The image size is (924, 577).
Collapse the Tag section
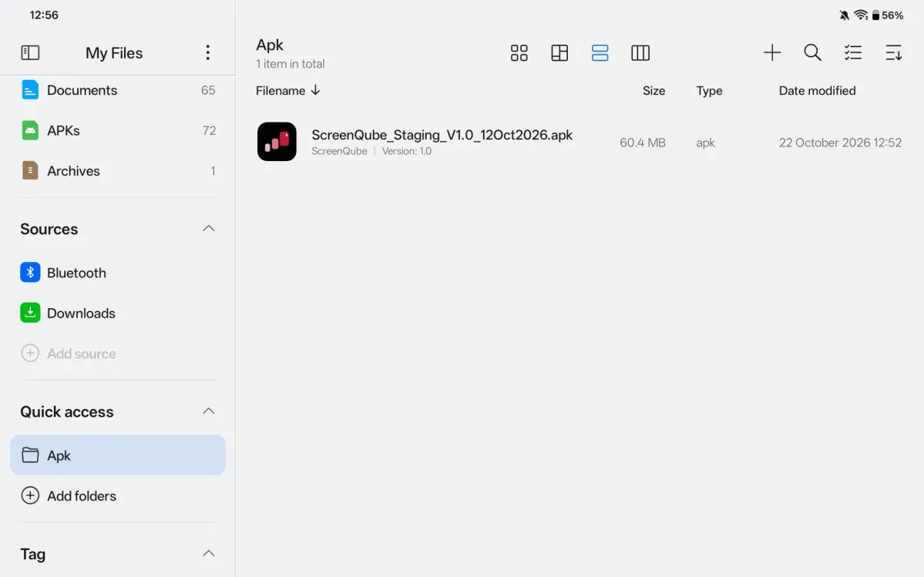(x=209, y=553)
